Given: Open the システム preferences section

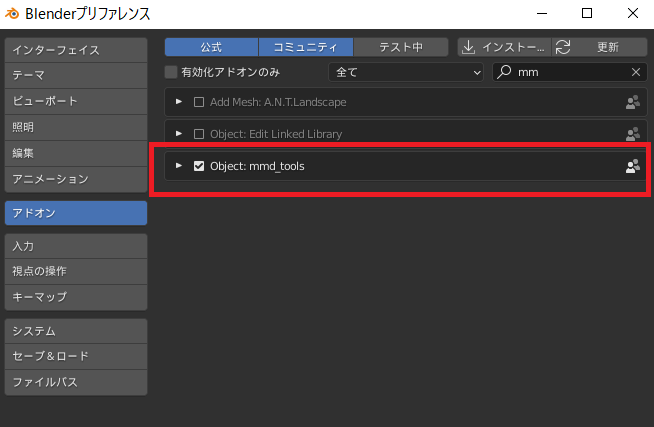Looking at the screenshot, I should [x=76, y=331].
